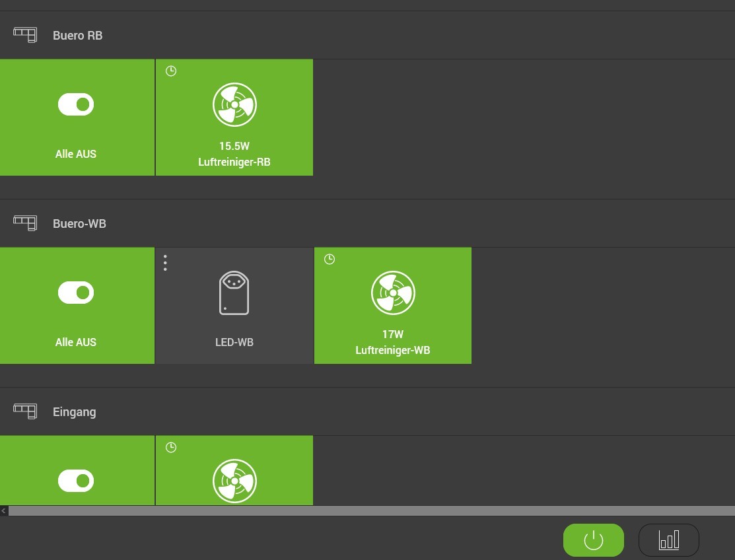This screenshot has width=735, height=560.
Task: Toggle the master switch in Eingang
Action: [76, 481]
